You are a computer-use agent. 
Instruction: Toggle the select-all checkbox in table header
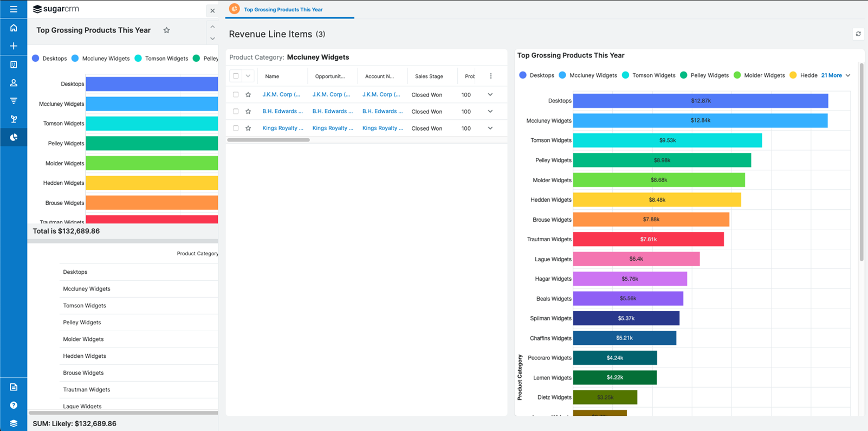coord(236,76)
